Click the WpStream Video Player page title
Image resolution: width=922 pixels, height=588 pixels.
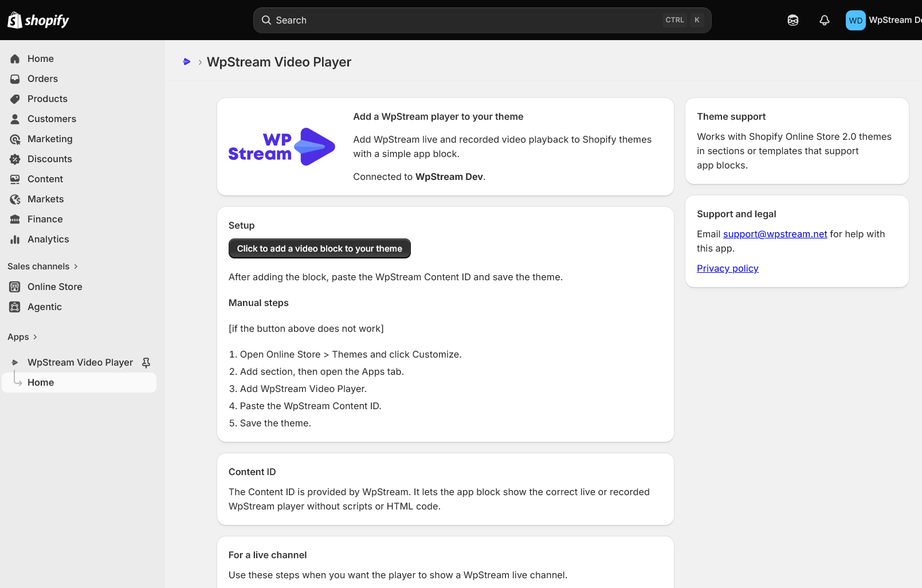tap(279, 62)
